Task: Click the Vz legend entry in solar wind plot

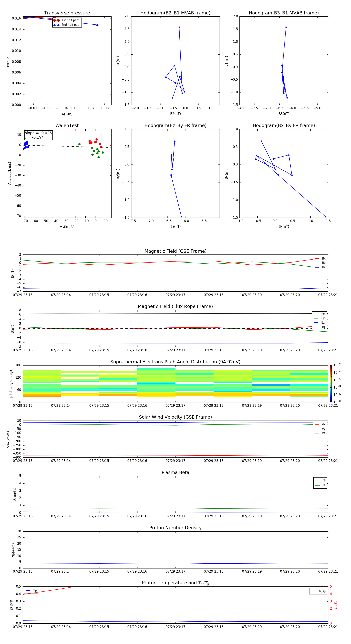Action: coord(320,433)
